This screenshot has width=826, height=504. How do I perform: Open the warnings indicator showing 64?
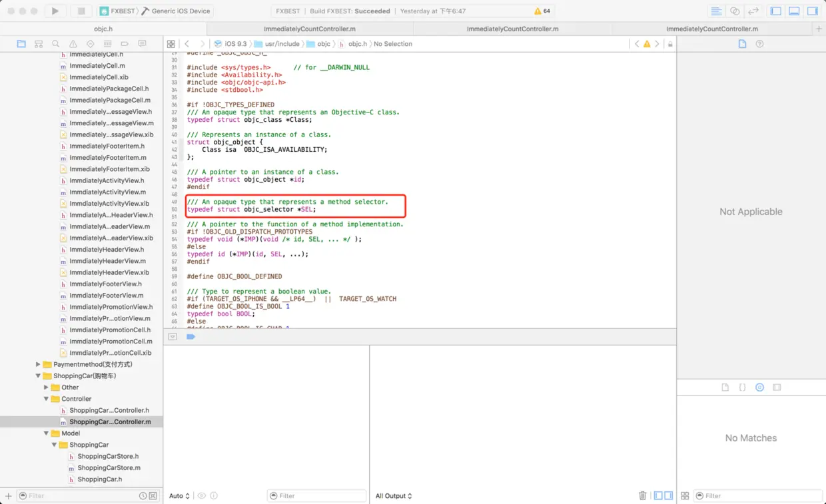542,11
